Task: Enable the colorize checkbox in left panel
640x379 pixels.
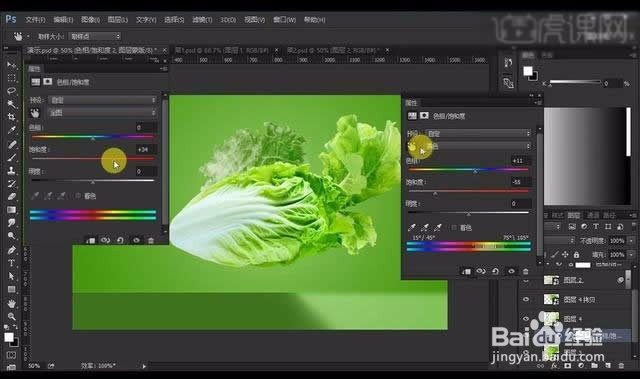Action: pos(78,196)
